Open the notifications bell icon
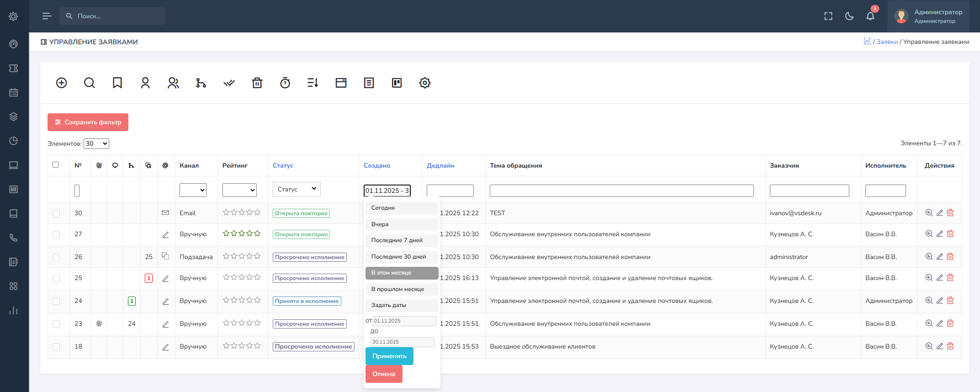 pyautogui.click(x=870, y=16)
